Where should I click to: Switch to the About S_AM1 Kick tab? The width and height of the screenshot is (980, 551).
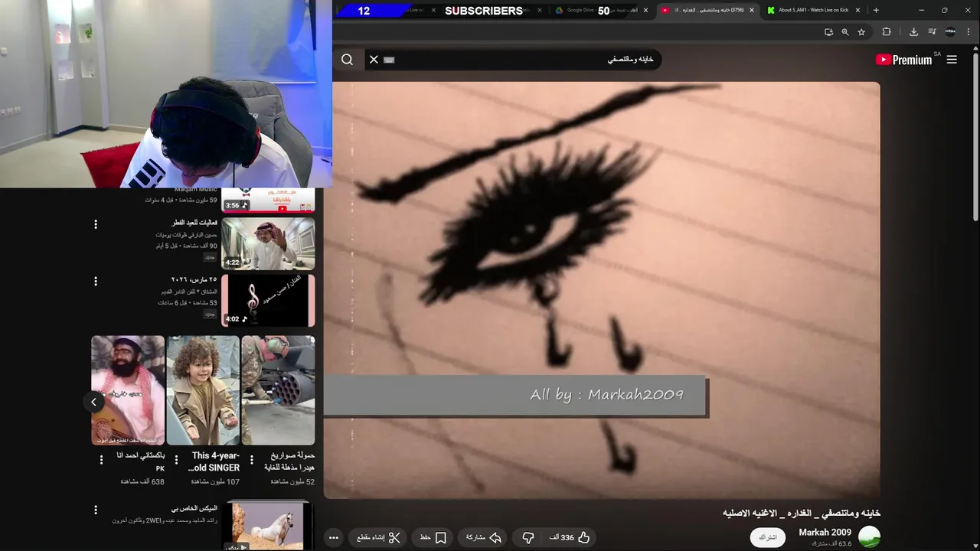[813, 10]
